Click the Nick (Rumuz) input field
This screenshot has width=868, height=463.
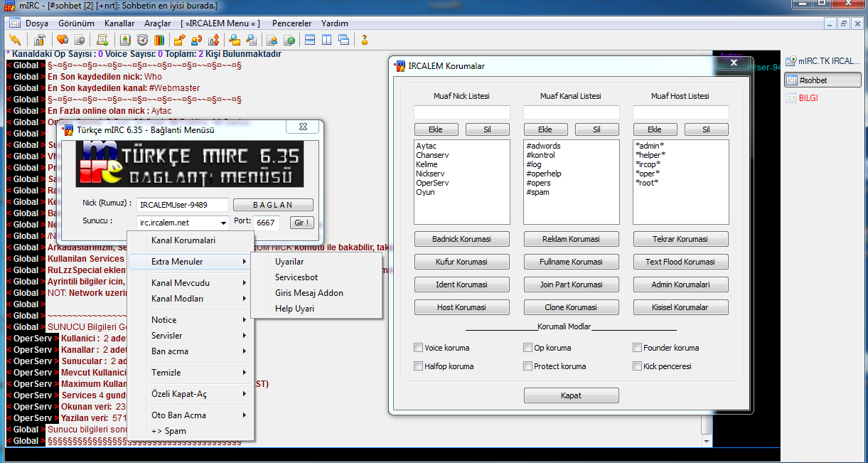coord(183,205)
